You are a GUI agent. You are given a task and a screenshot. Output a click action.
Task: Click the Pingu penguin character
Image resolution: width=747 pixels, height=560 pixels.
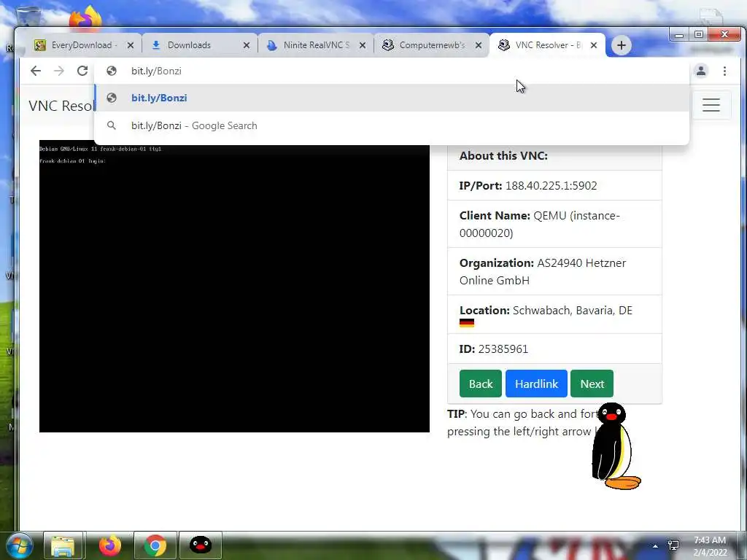tap(615, 446)
